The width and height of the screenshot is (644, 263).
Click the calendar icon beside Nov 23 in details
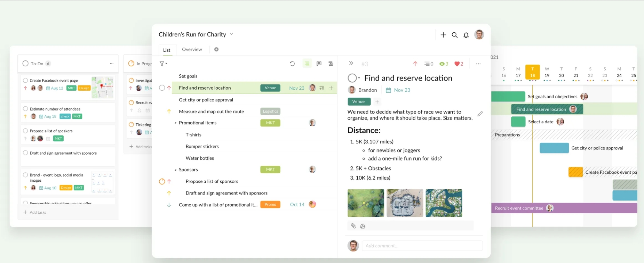[x=388, y=90]
